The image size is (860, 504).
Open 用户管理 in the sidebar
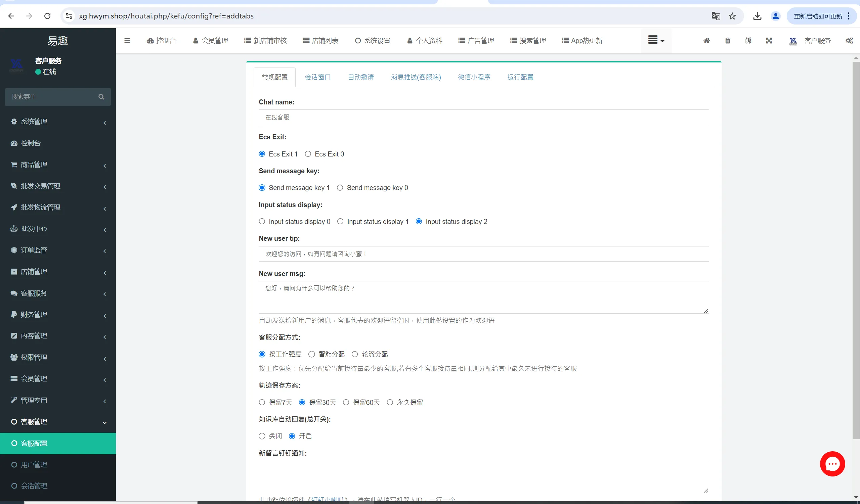[34, 465]
